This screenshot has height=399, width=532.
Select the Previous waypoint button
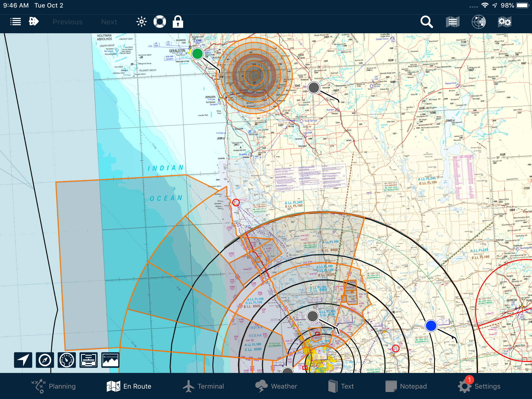[68, 22]
